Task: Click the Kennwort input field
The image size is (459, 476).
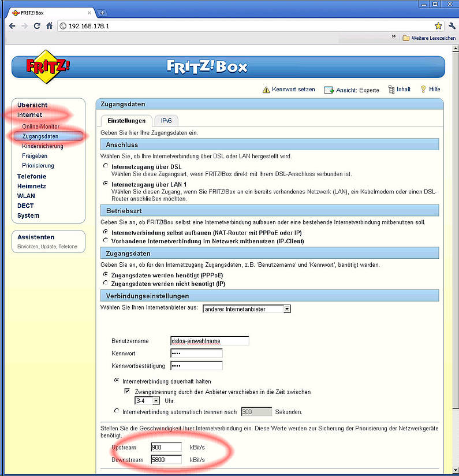Action: (196, 354)
